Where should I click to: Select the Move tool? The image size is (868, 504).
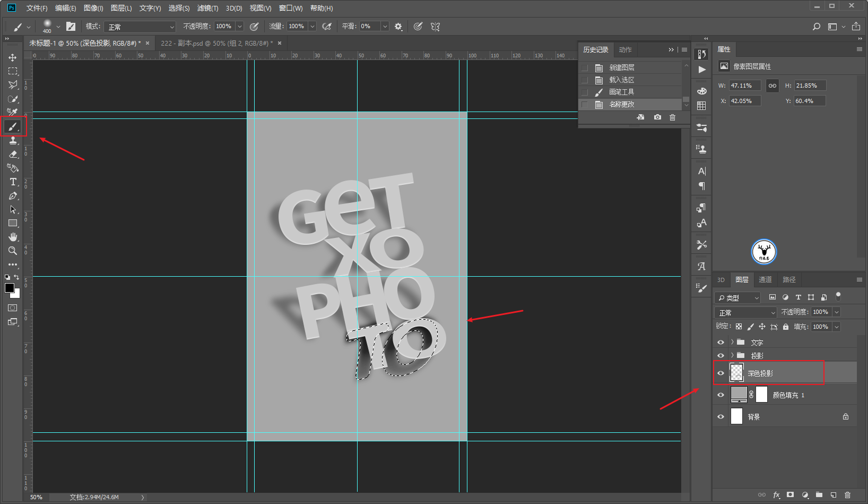pos(13,57)
